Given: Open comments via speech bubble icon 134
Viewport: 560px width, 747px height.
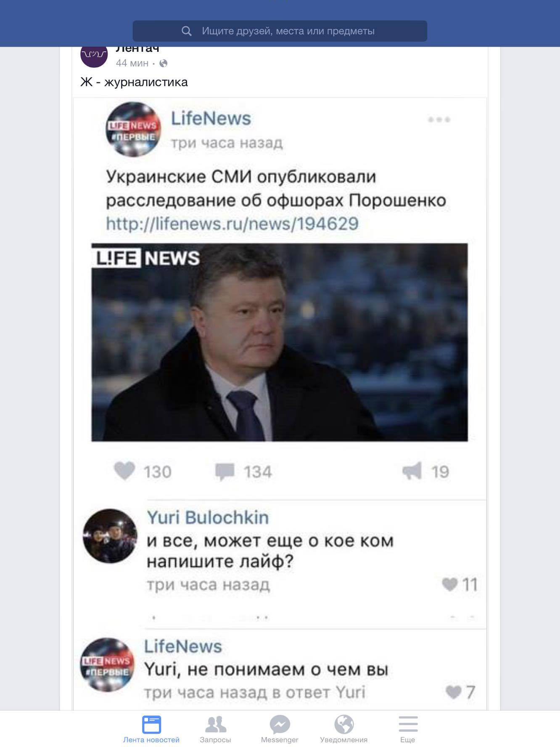Looking at the screenshot, I should (x=225, y=472).
